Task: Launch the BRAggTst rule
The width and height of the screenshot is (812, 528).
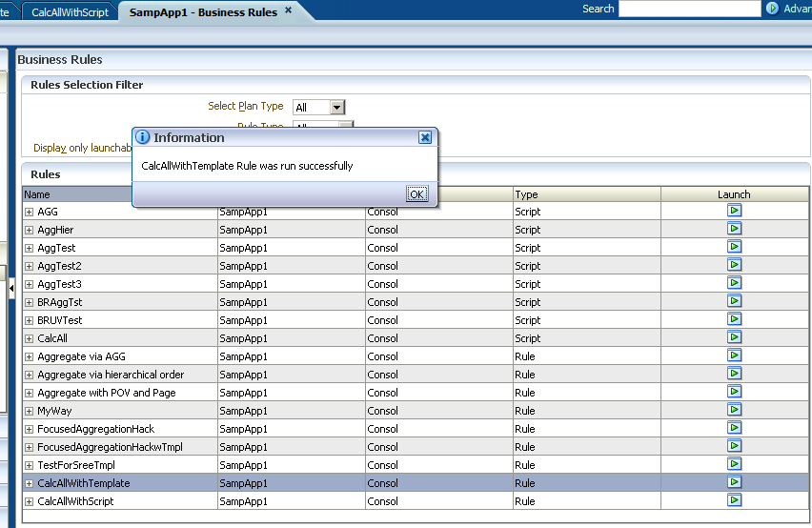Action: (x=734, y=301)
